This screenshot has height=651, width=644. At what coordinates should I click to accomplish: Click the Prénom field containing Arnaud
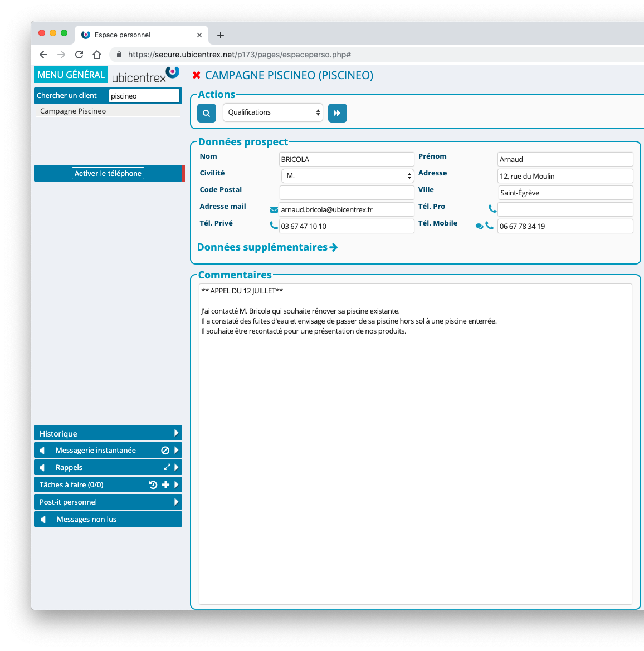[565, 159]
